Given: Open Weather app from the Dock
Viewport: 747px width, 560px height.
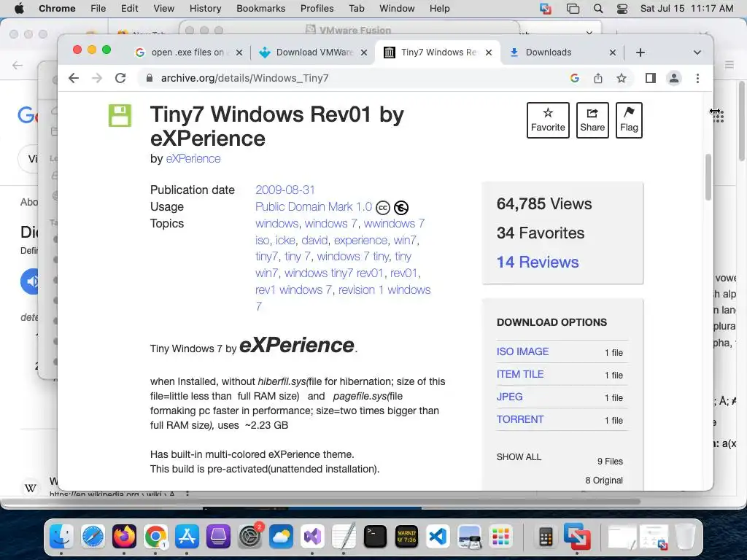Looking at the screenshot, I should [x=281, y=537].
